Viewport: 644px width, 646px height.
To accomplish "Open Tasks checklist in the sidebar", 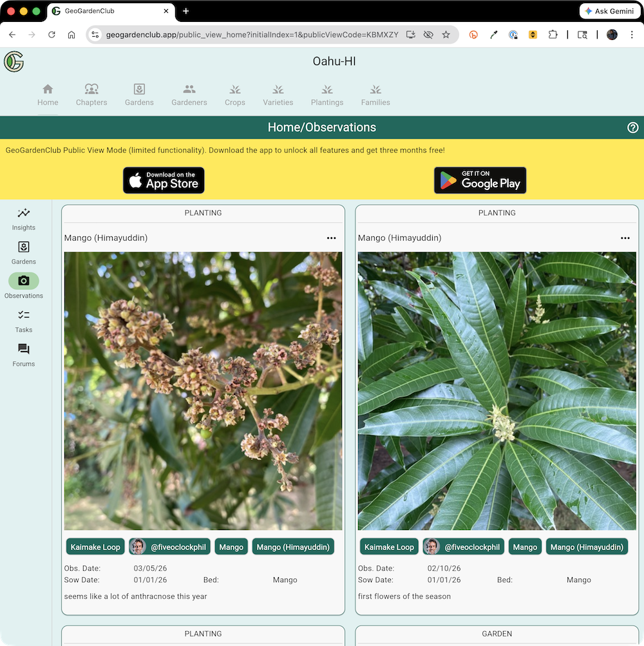I will pyautogui.click(x=23, y=320).
